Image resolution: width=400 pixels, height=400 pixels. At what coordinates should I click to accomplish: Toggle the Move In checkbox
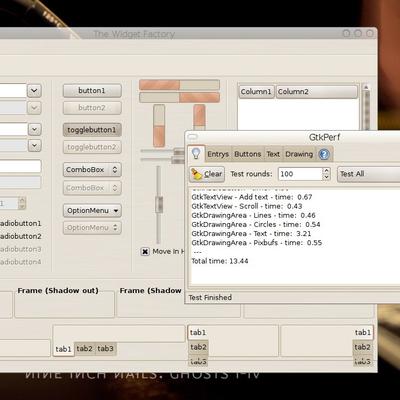[x=145, y=252]
